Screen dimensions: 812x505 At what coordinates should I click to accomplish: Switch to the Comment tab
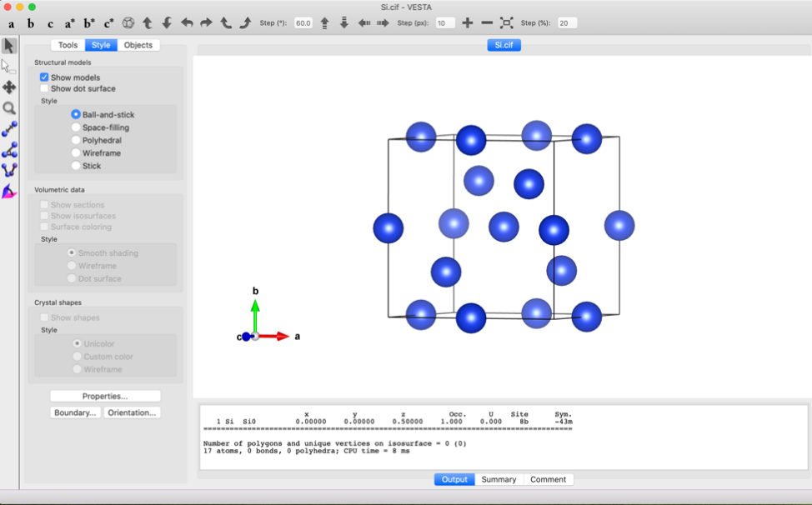click(x=548, y=480)
